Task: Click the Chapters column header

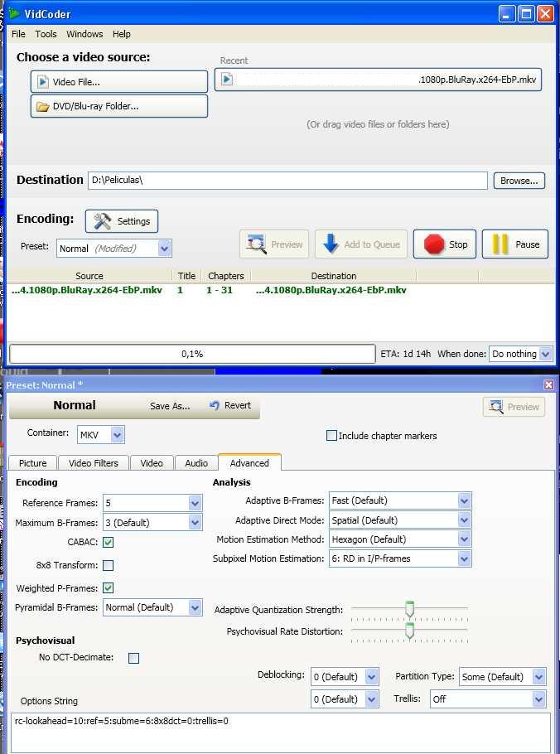Action: coord(226,276)
